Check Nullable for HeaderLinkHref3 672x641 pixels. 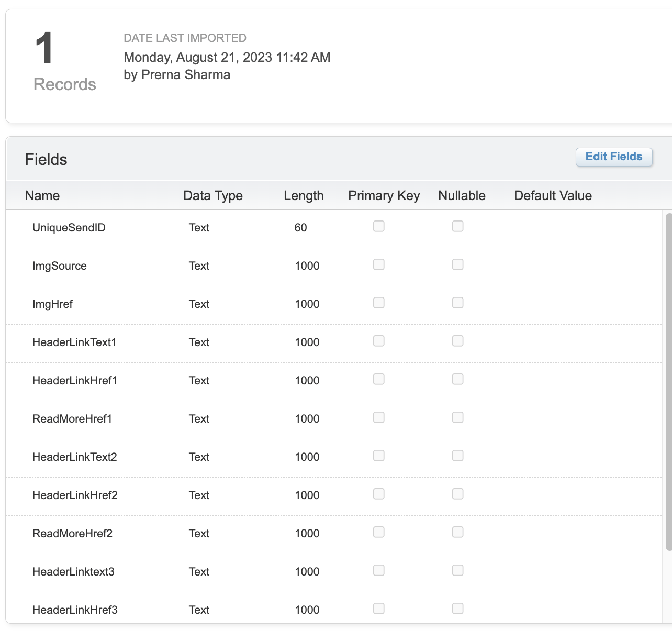(457, 609)
